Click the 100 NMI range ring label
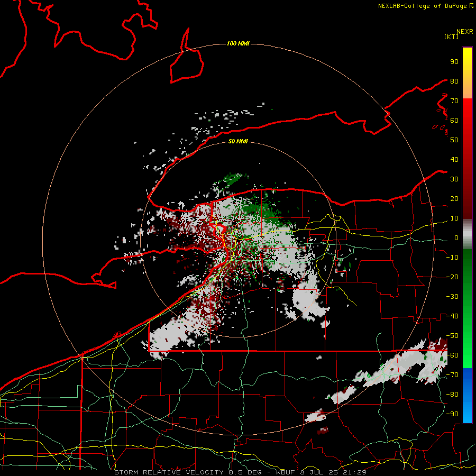476x476 pixels. tap(238, 44)
